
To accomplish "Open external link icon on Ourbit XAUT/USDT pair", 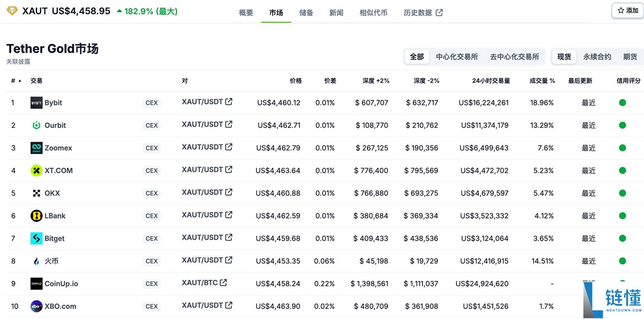I will click(x=229, y=124).
